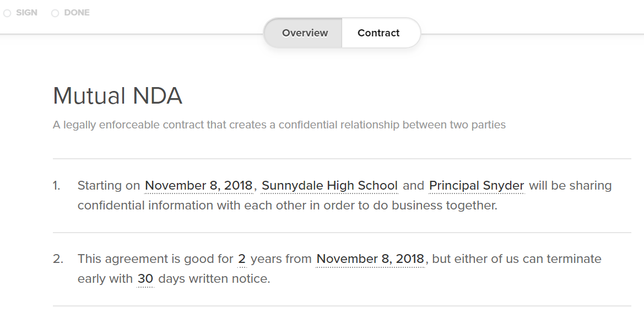Click clause number 2 marker
This screenshot has width=644, height=312.
pos(58,259)
